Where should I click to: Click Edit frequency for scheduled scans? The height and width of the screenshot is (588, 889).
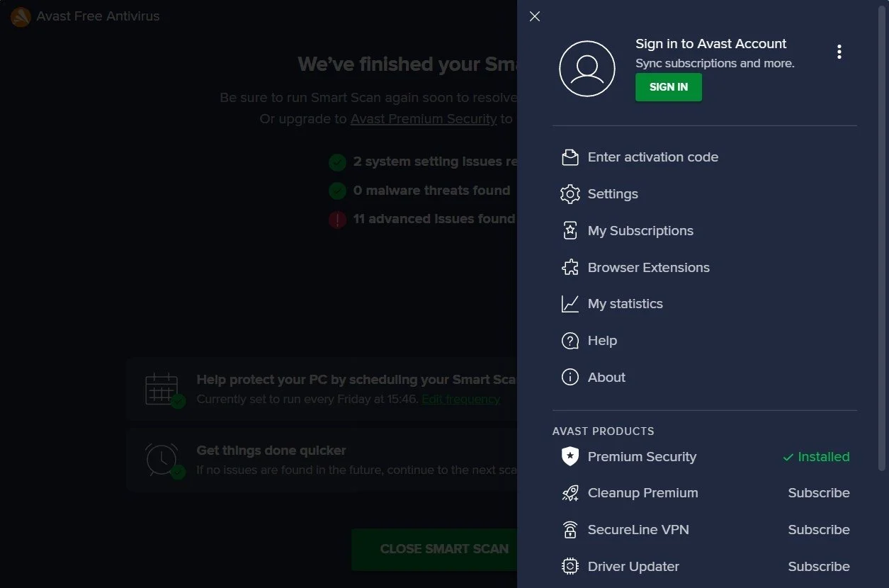click(x=460, y=399)
